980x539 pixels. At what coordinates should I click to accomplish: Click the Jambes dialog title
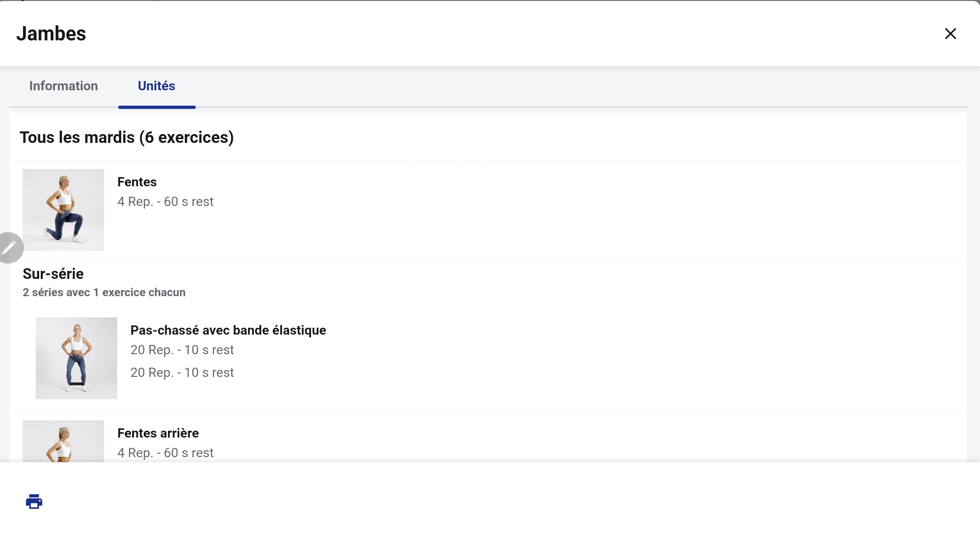[51, 34]
